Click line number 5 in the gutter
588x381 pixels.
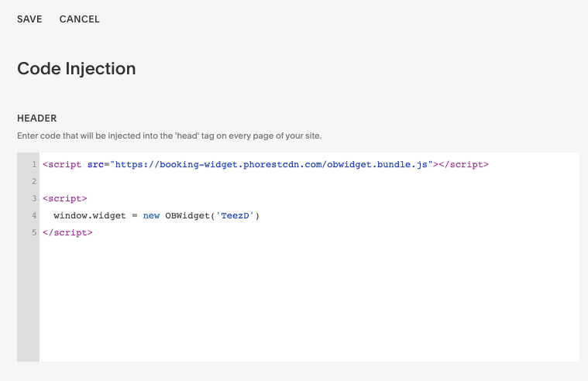coord(34,232)
